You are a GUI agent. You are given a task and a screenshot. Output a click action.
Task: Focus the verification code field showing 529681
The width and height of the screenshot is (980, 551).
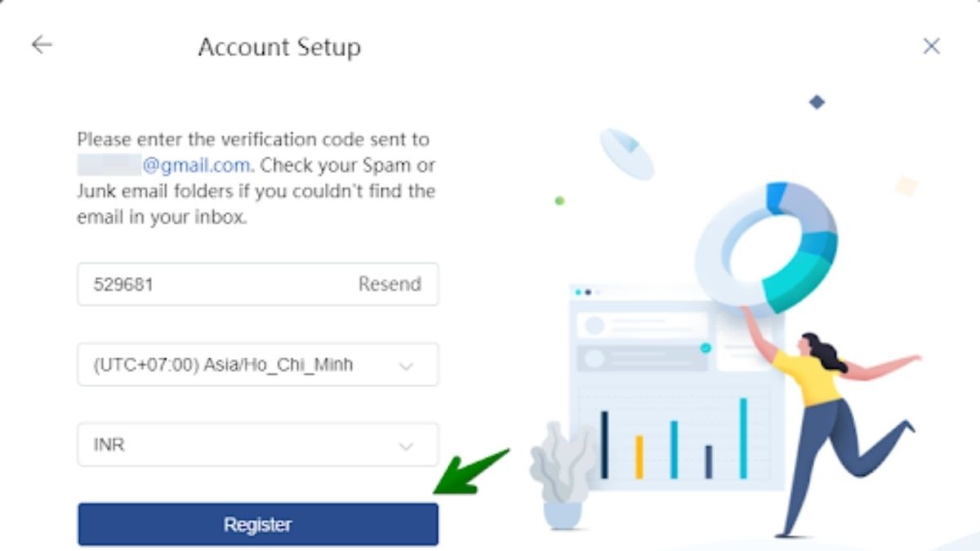click(258, 284)
